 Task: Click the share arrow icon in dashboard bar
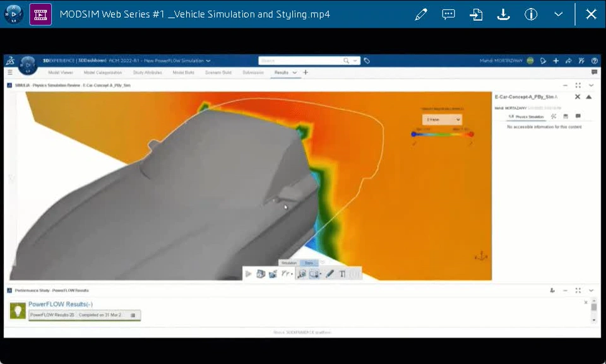(x=569, y=61)
